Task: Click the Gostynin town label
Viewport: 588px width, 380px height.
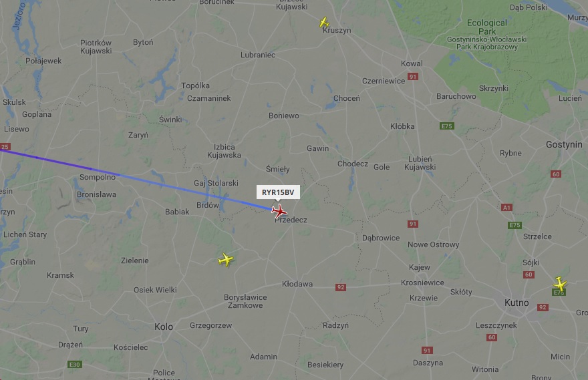Action: click(564, 144)
